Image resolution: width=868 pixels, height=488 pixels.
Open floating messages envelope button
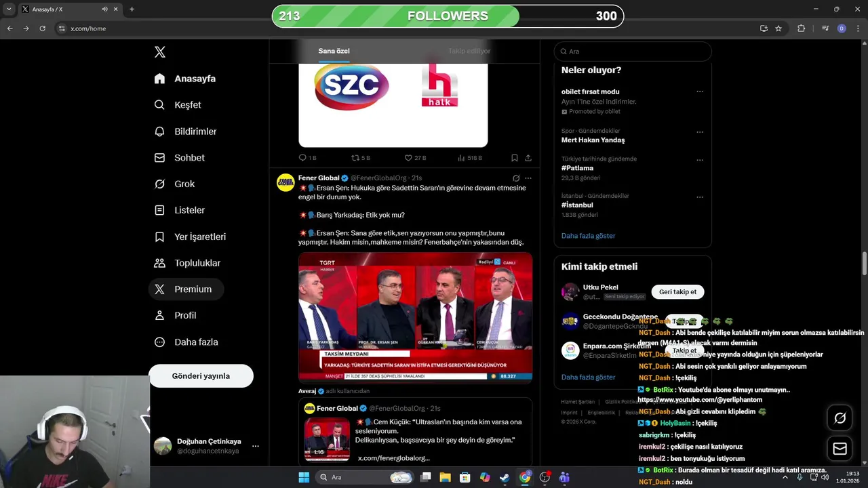840,449
